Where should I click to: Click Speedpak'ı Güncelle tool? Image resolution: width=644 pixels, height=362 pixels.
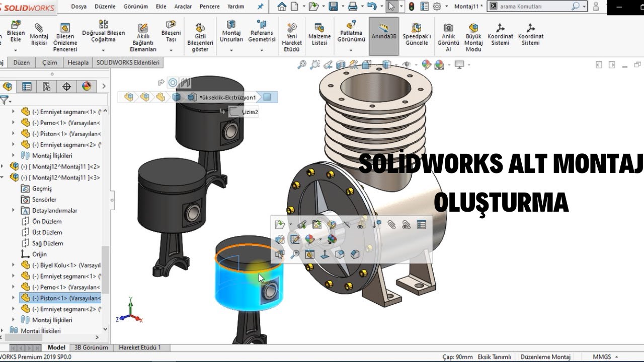(417, 35)
